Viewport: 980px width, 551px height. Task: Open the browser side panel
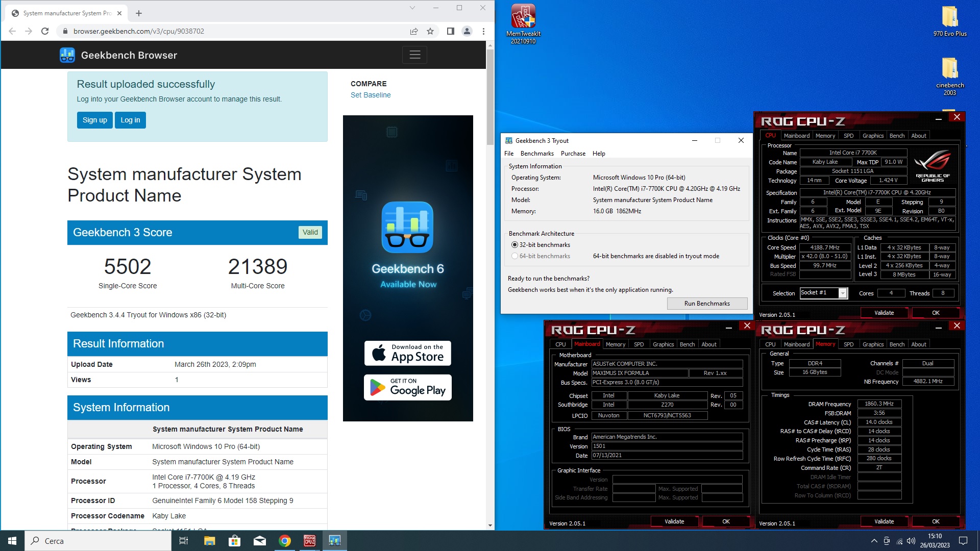point(450,31)
